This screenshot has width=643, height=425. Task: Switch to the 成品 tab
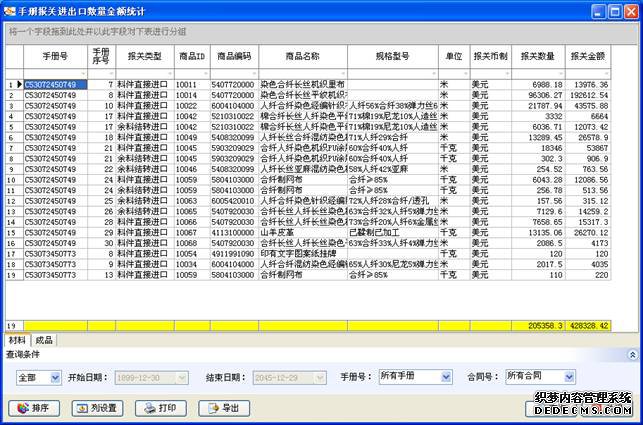[x=45, y=341]
